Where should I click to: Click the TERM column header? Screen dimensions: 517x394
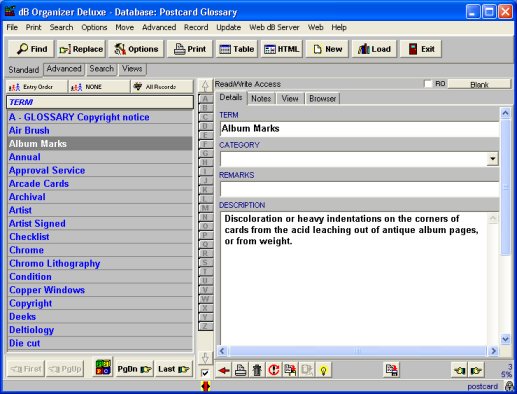[100, 102]
